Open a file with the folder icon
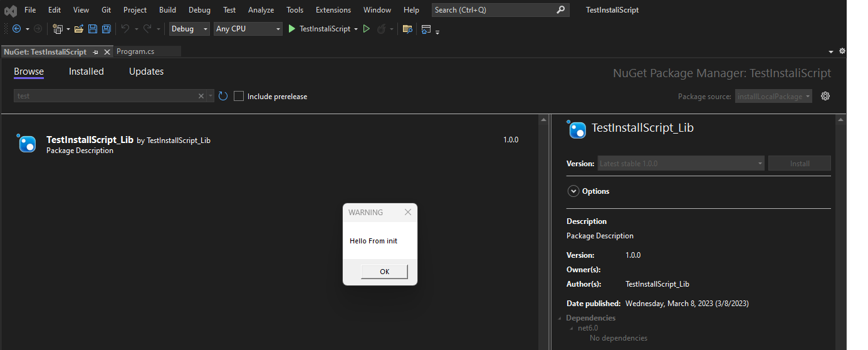 click(x=79, y=29)
